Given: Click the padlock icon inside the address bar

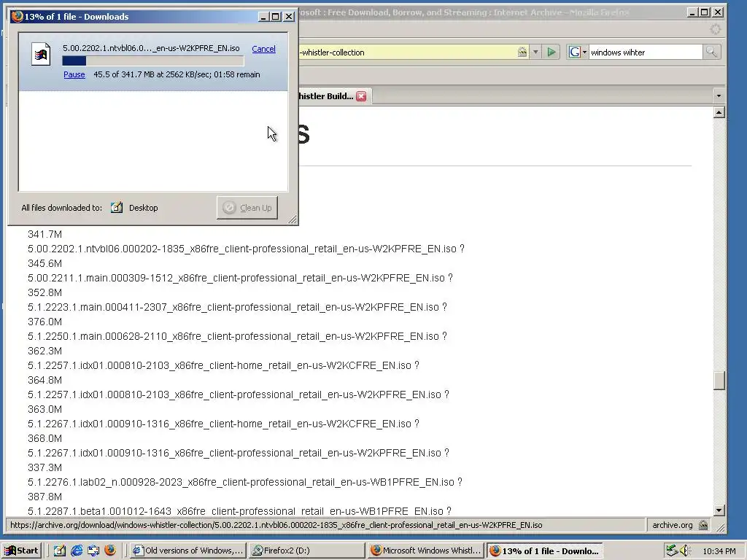Looking at the screenshot, I should tap(522, 52).
